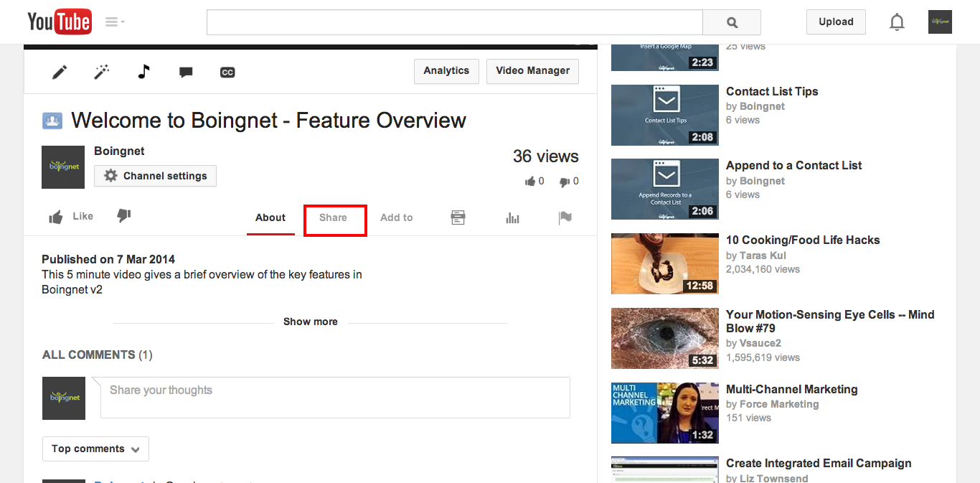Open the transcript icon tab

[458, 217]
